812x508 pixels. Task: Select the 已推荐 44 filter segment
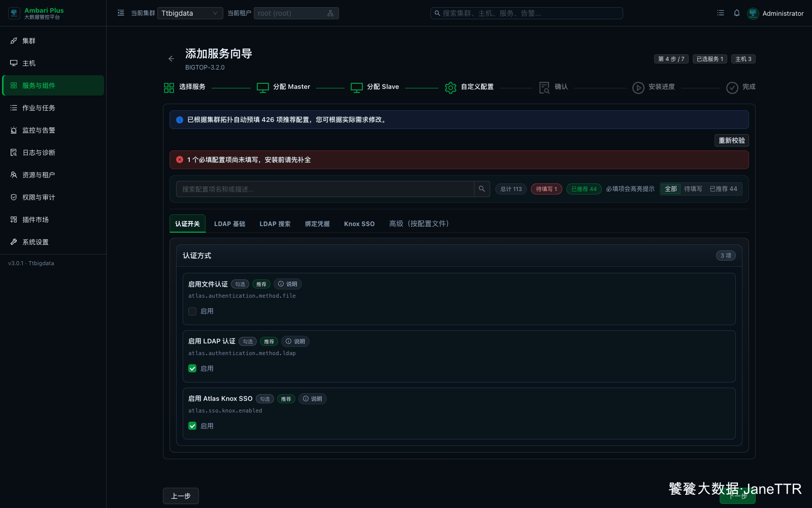[x=723, y=189]
